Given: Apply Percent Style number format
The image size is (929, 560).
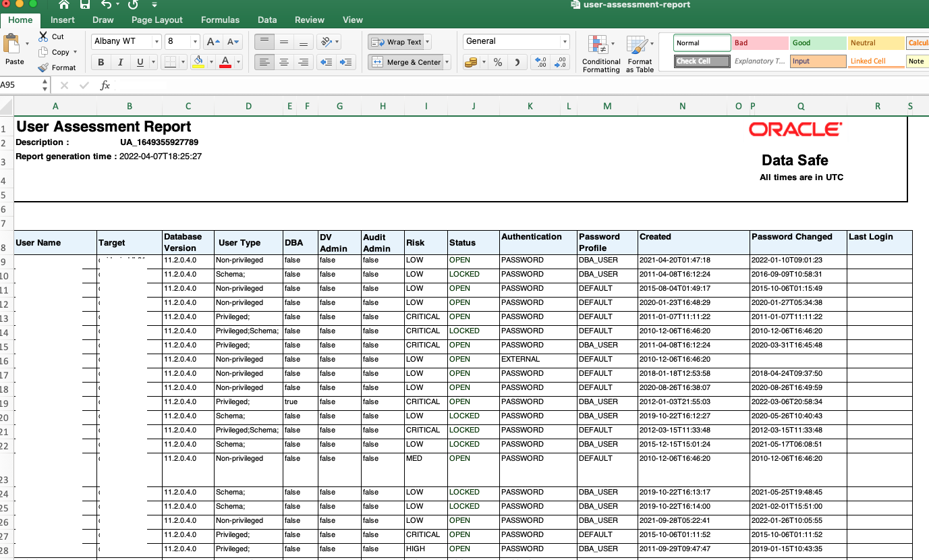Looking at the screenshot, I should [x=498, y=62].
